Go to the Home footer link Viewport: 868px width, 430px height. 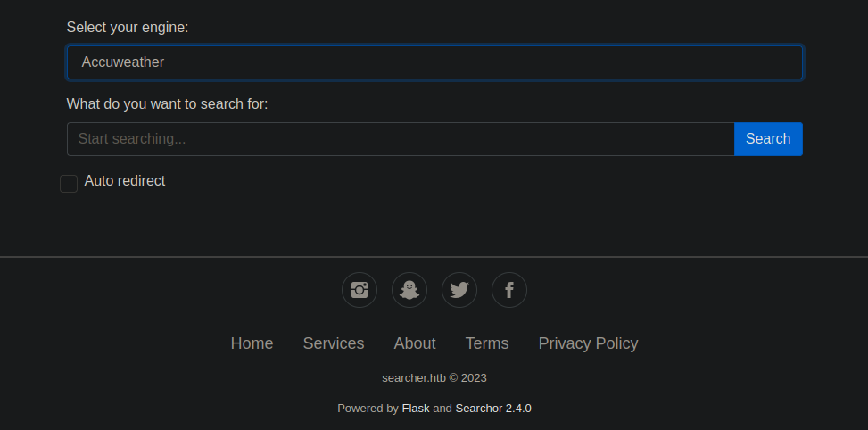coord(252,343)
